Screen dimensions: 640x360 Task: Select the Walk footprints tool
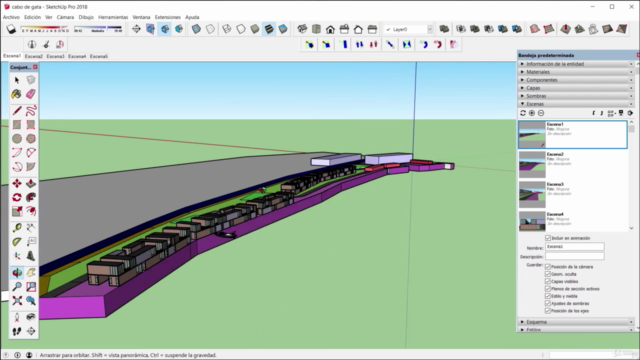tap(17, 331)
